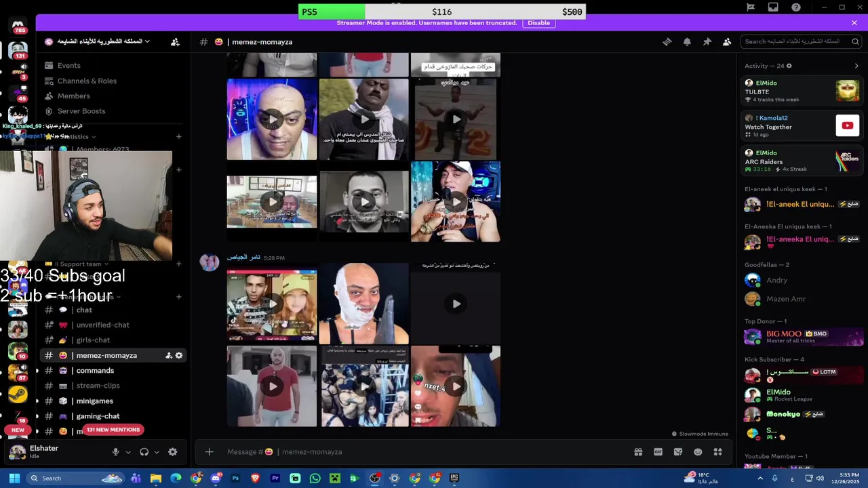Screen dimensions: 868x488
Task: Open the gift icon in message bar
Action: (638, 452)
